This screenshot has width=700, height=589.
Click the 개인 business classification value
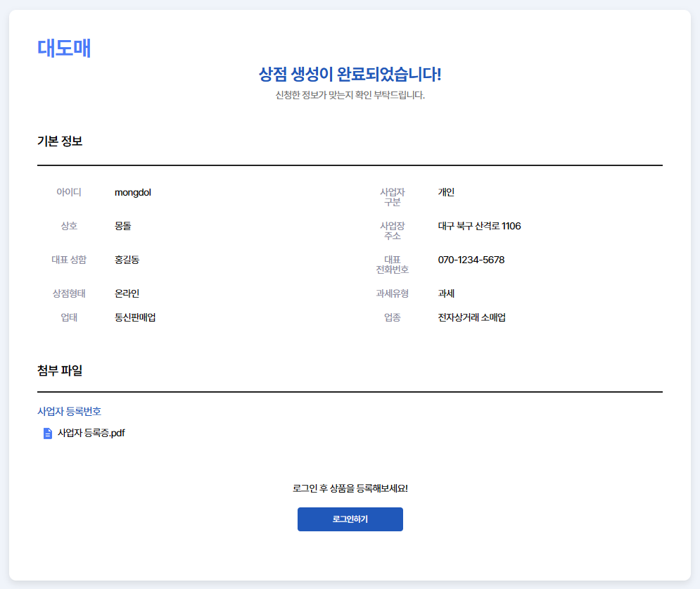[446, 193]
